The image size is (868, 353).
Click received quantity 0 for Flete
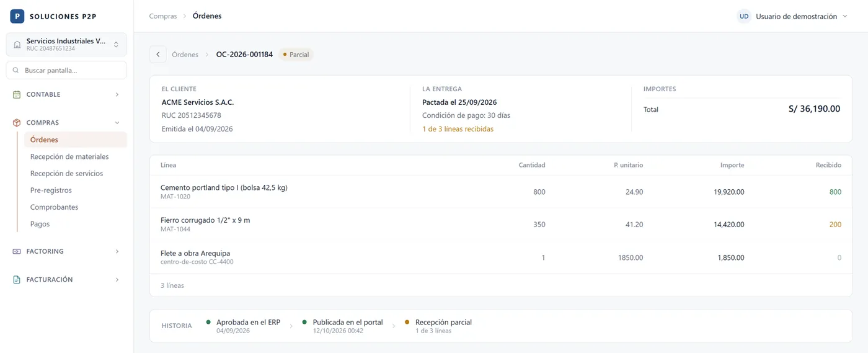[x=839, y=257]
